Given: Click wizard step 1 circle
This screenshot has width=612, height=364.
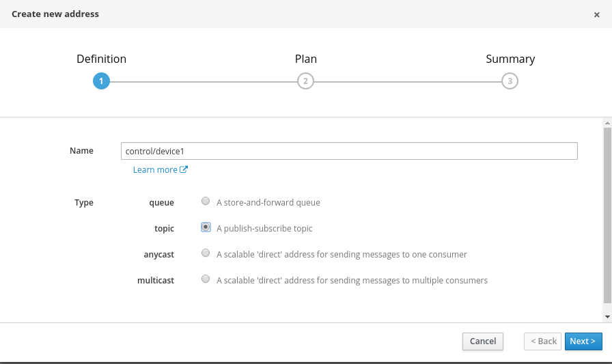Looking at the screenshot, I should tap(101, 81).
